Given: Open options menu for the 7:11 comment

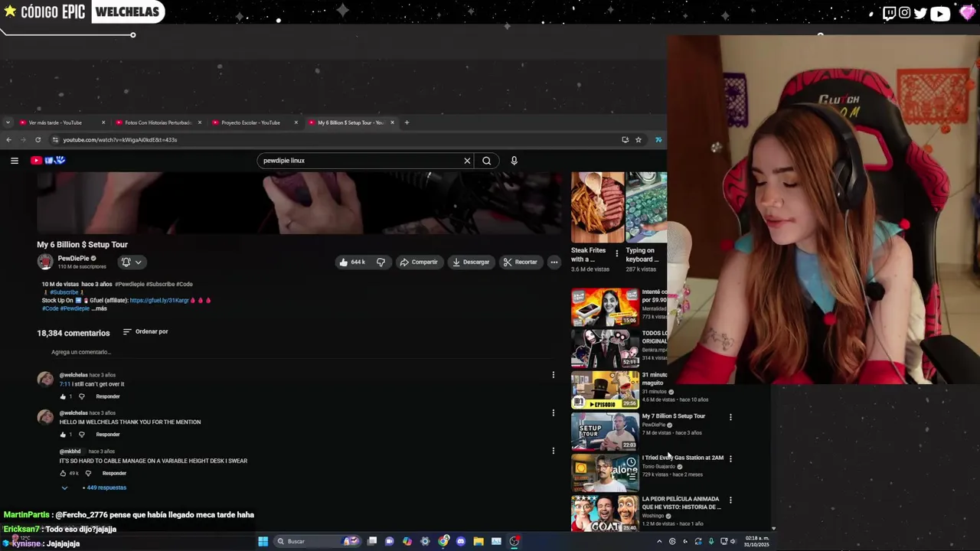Looking at the screenshot, I should point(553,375).
